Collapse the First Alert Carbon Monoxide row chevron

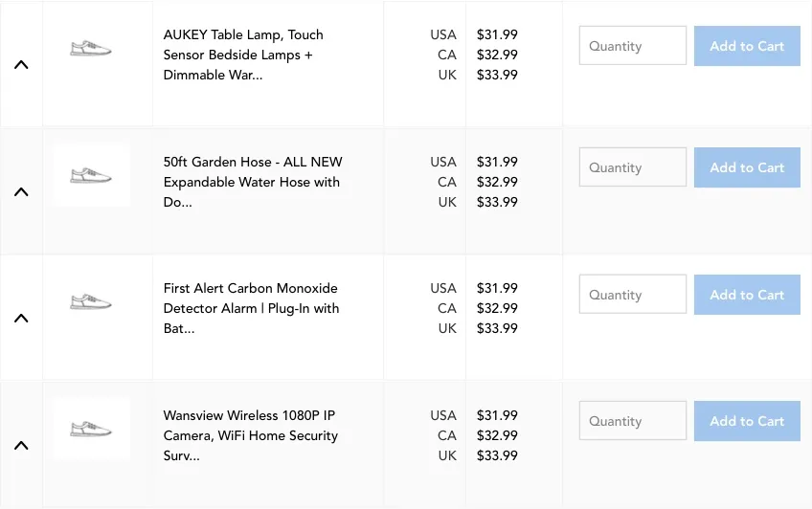click(21, 319)
